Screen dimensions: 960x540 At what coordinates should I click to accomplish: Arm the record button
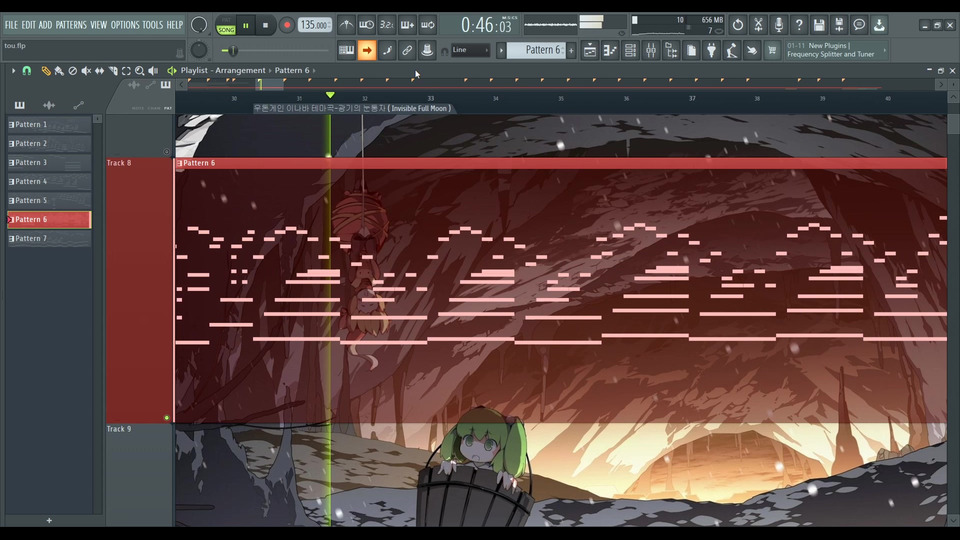[287, 26]
